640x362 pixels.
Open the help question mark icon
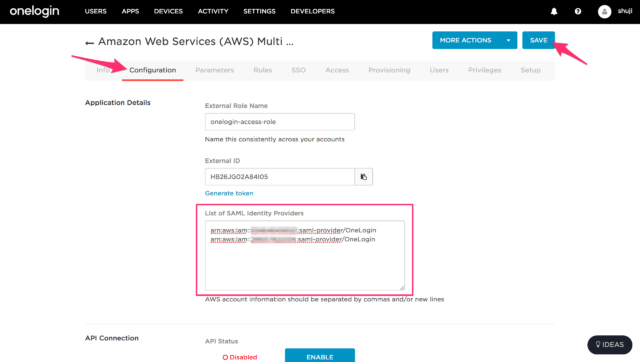tap(578, 11)
